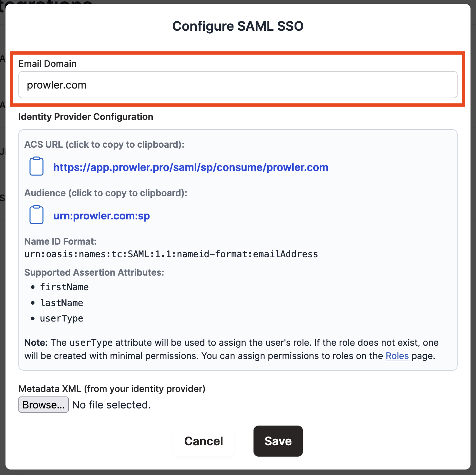Click the Email Domain input field
476x475 pixels.
point(238,85)
